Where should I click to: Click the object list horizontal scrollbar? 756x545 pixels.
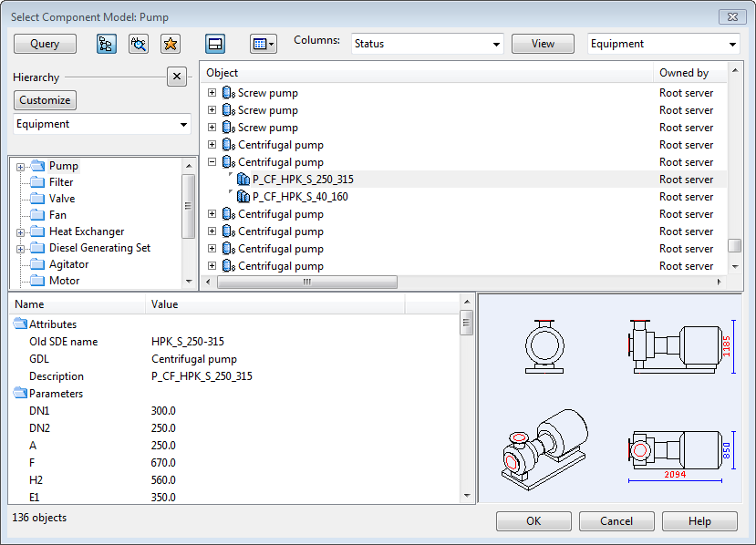[x=306, y=282]
